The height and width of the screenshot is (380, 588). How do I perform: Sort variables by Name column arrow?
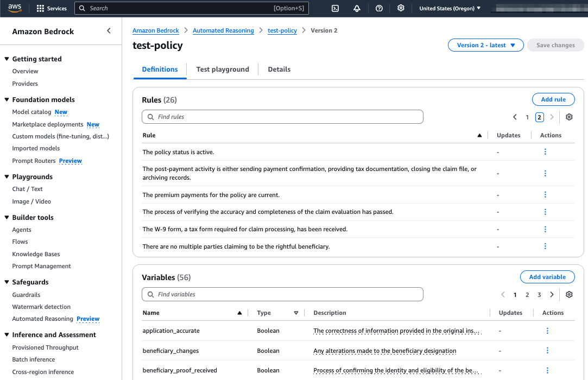coord(239,313)
